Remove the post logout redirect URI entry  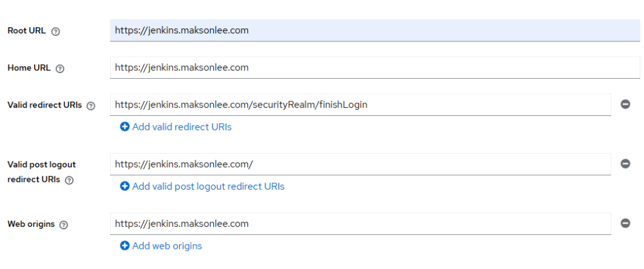click(x=625, y=164)
